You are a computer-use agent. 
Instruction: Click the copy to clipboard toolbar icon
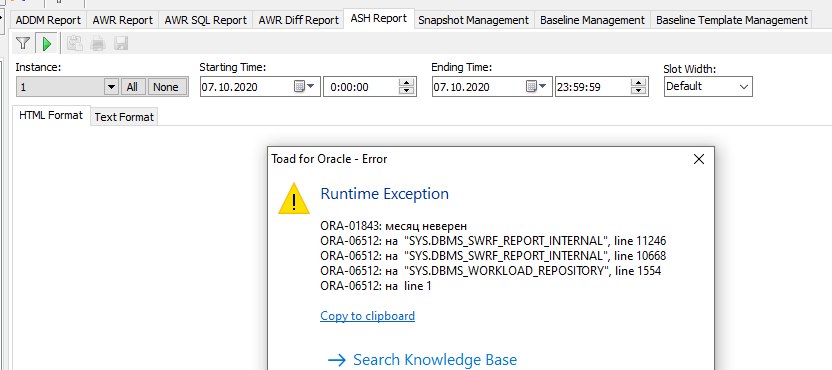coord(74,44)
